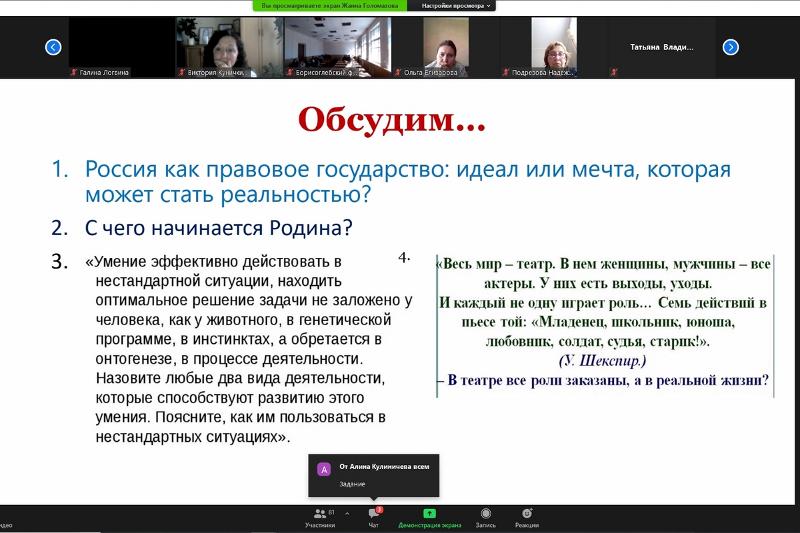Click the Обсудим slide heading
The width and height of the screenshot is (800, 533).
[392, 119]
